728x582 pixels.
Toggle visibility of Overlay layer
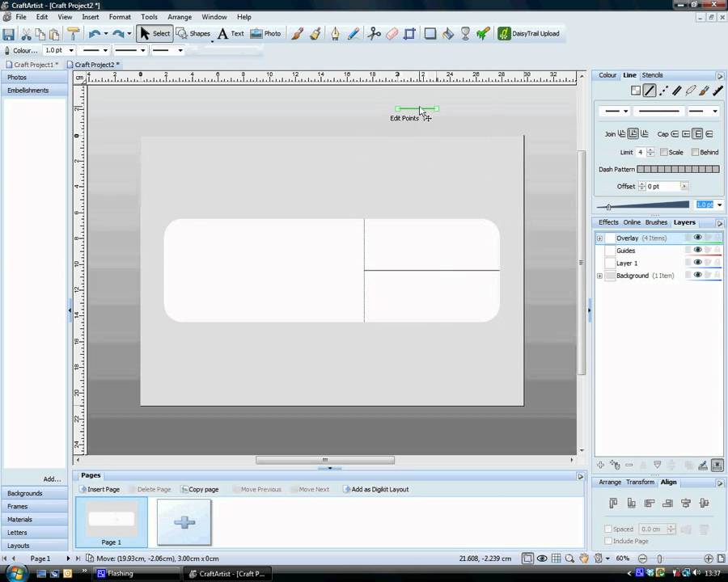pos(697,237)
